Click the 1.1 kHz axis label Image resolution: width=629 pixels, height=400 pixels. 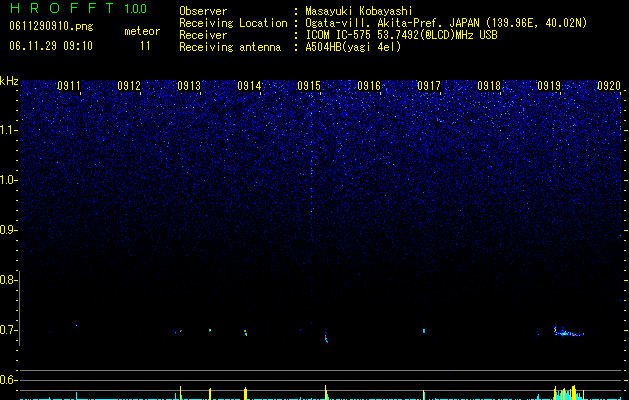coord(8,130)
